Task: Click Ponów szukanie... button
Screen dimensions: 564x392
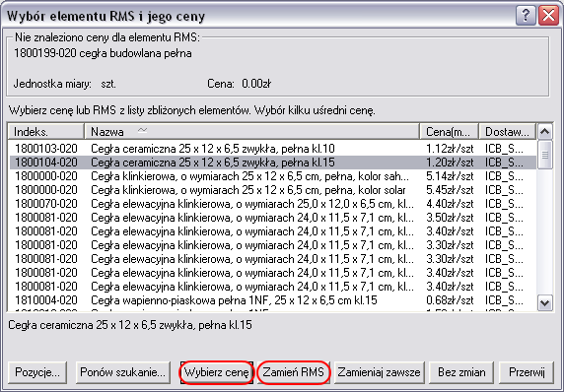Action: coord(122,372)
